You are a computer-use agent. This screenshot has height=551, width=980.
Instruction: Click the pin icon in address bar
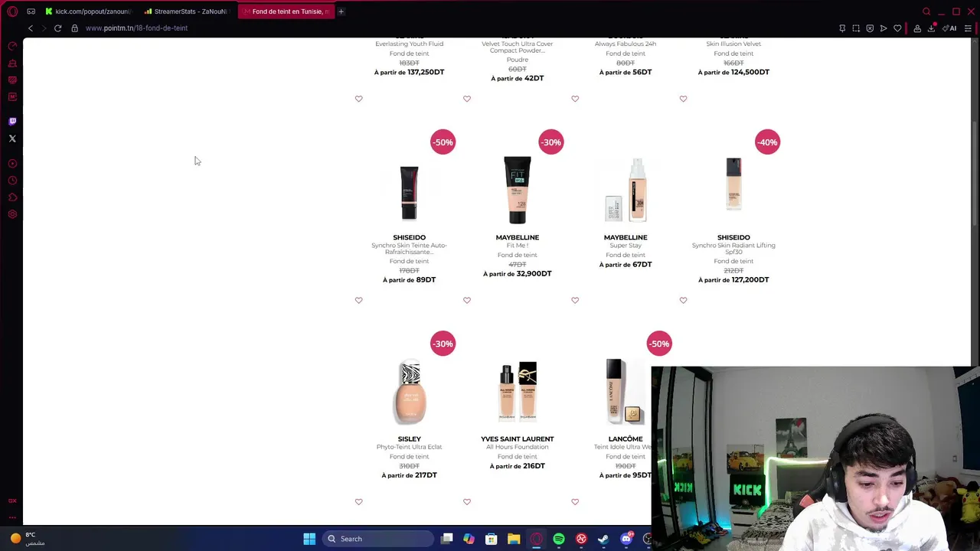click(x=842, y=28)
